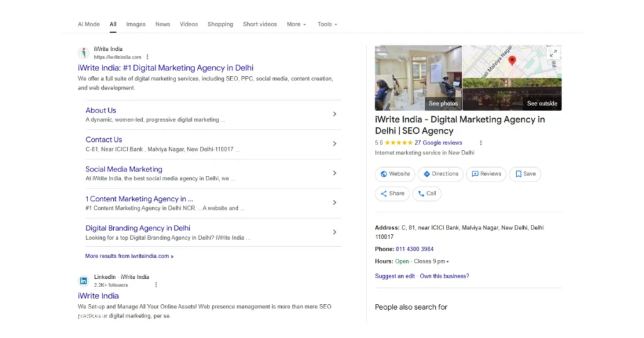
Task: Open the map thumbnail with red pin
Action: pyautogui.click(x=512, y=62)
